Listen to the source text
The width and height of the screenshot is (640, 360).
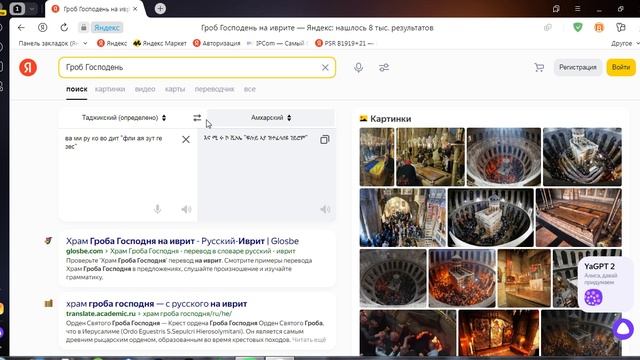(x=186, y=209)
